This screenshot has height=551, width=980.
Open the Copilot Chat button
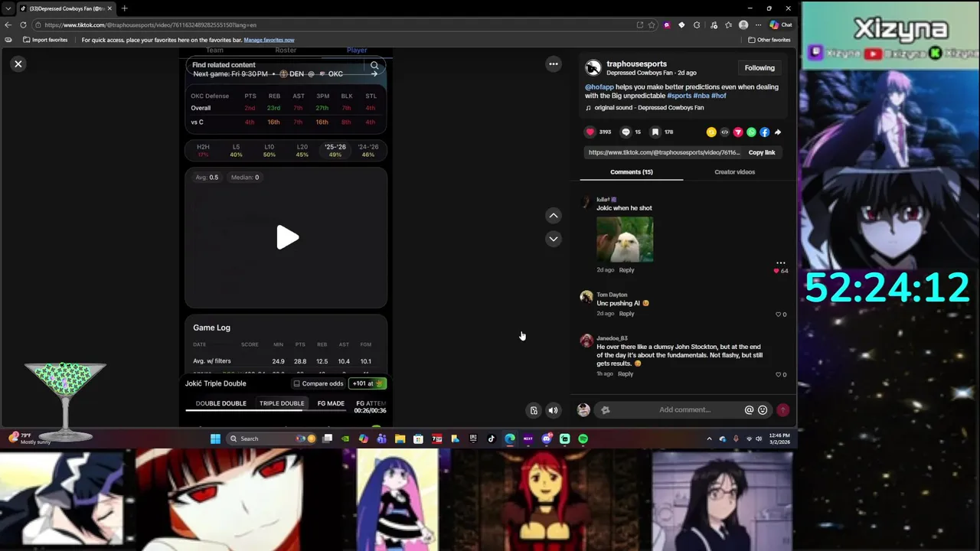(x=781, y=24)
